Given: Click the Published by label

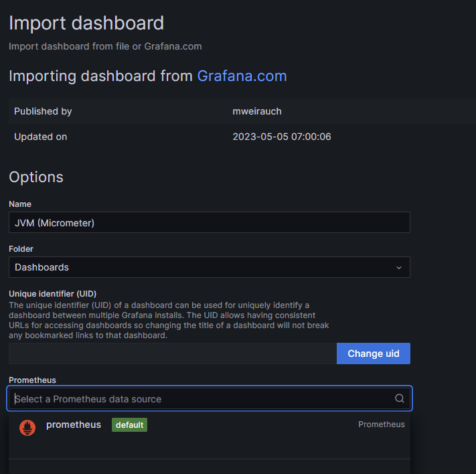Looking at the screenshot, I should (x=43, y=111).
